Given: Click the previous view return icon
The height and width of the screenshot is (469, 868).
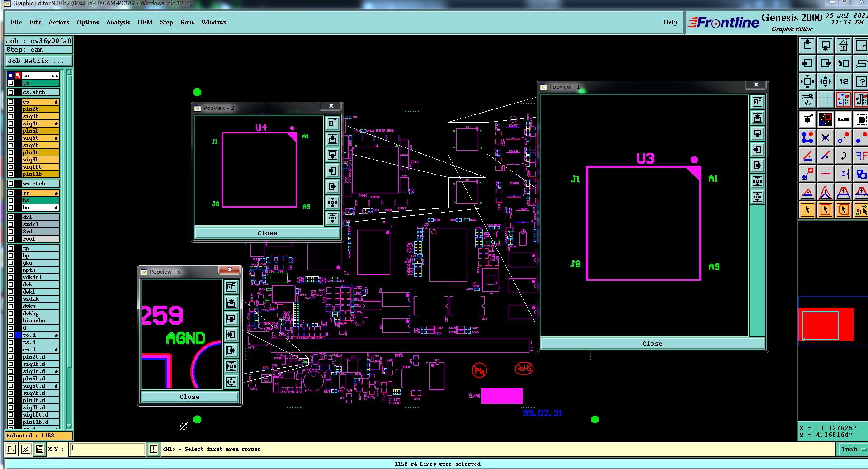Looking at the screenshot, I should [x=844, y=63].
